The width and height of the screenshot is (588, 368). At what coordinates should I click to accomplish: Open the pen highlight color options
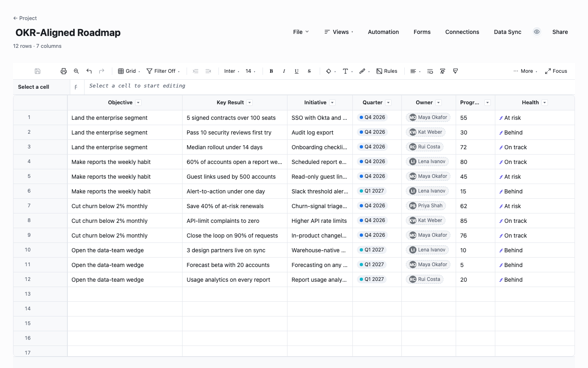[364, 71]
